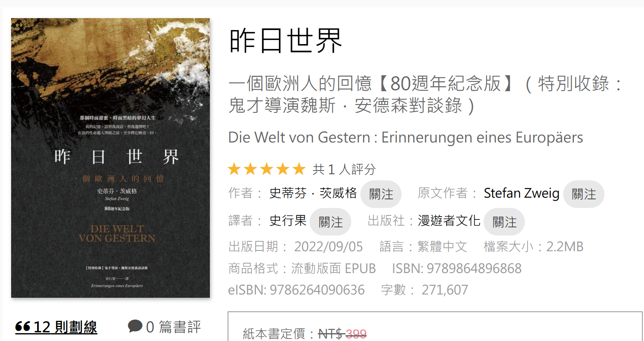Click the speech bubble icon for 書評
Screen dimensions: 644x341
(x=135, y=326)
